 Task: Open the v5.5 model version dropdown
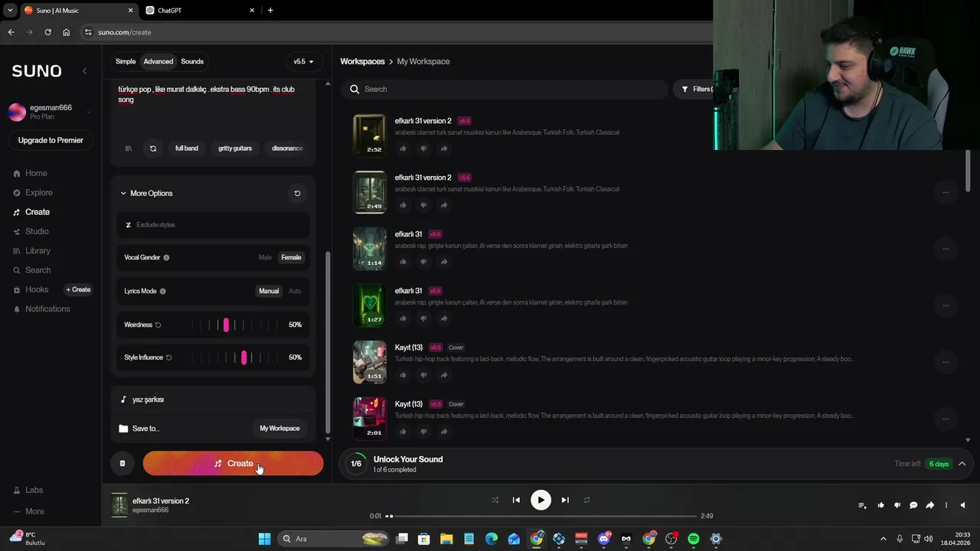pos(304,61)
